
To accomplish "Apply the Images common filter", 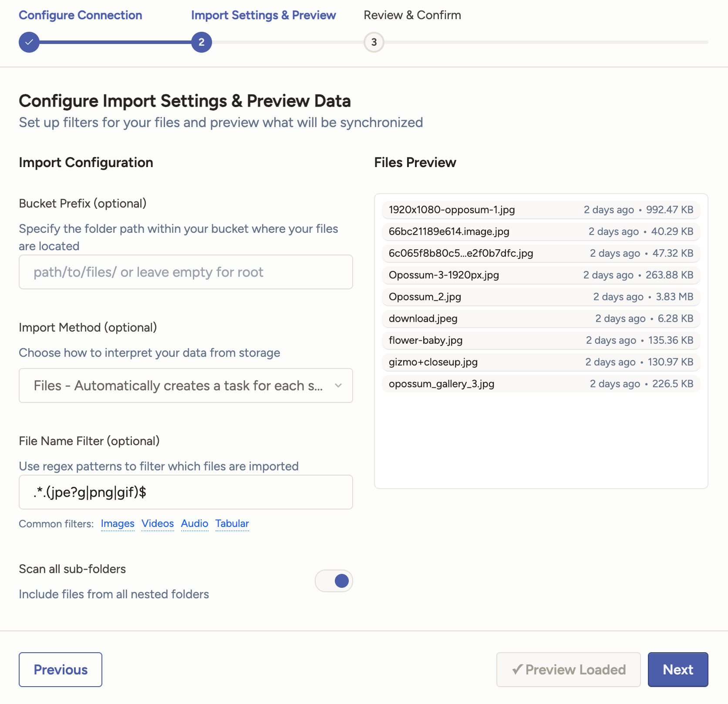I will (118, 523).
